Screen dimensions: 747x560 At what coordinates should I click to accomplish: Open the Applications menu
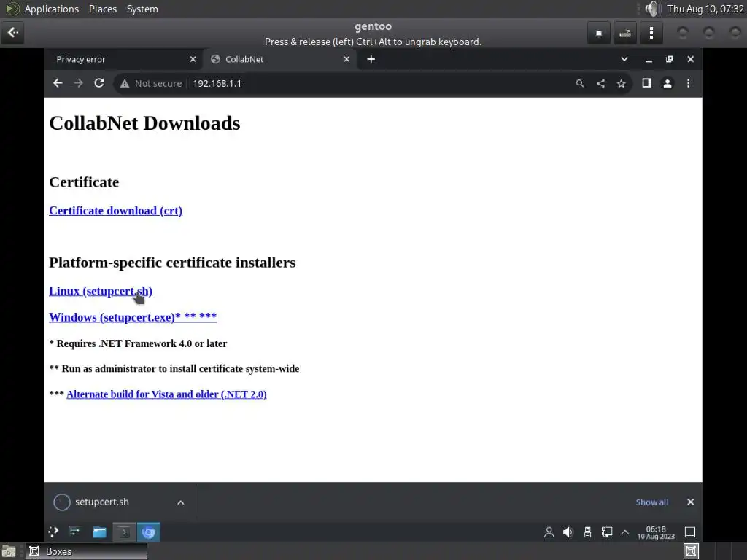(x=52, y=9)
